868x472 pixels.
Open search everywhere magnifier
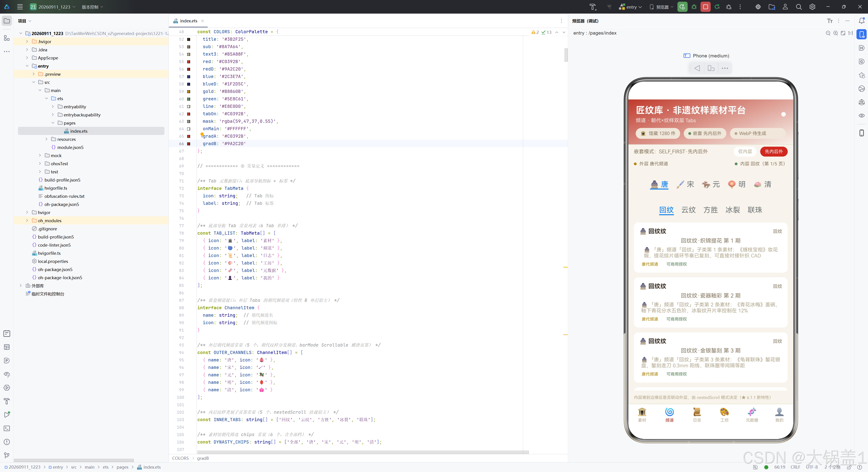point(799,7)
